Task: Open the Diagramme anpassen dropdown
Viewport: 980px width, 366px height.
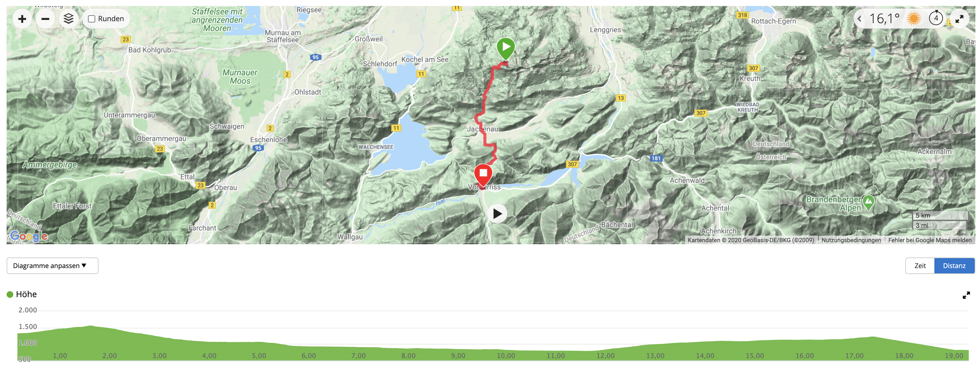Action: click(x=53, y=265)
